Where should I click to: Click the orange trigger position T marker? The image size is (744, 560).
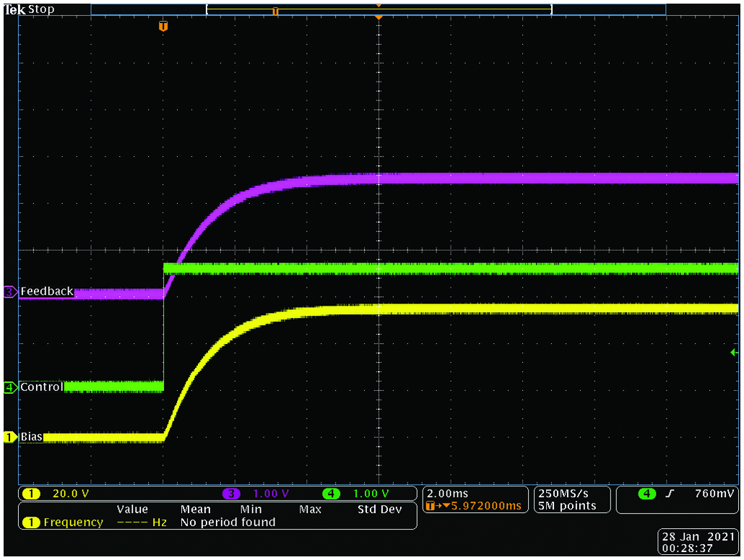tap(163, 27)
